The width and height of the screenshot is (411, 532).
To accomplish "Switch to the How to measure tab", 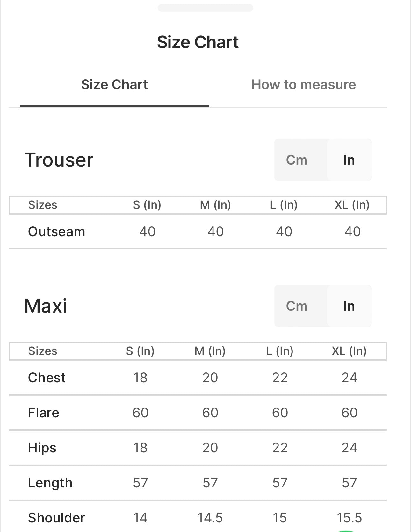I will (303, 85).
